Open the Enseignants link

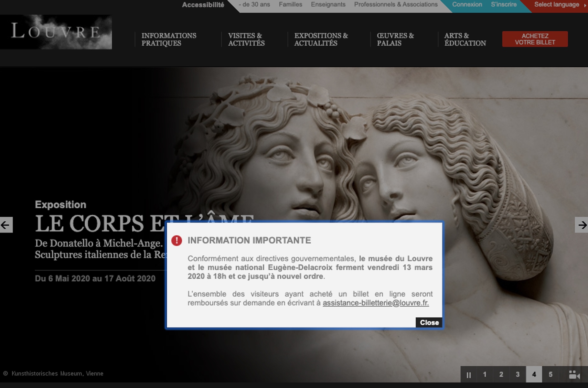[328, 5]
